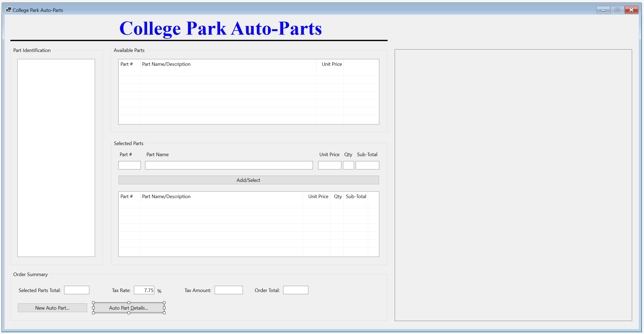
Task: Click the Sub-Total text box
Action: [367, 165]
